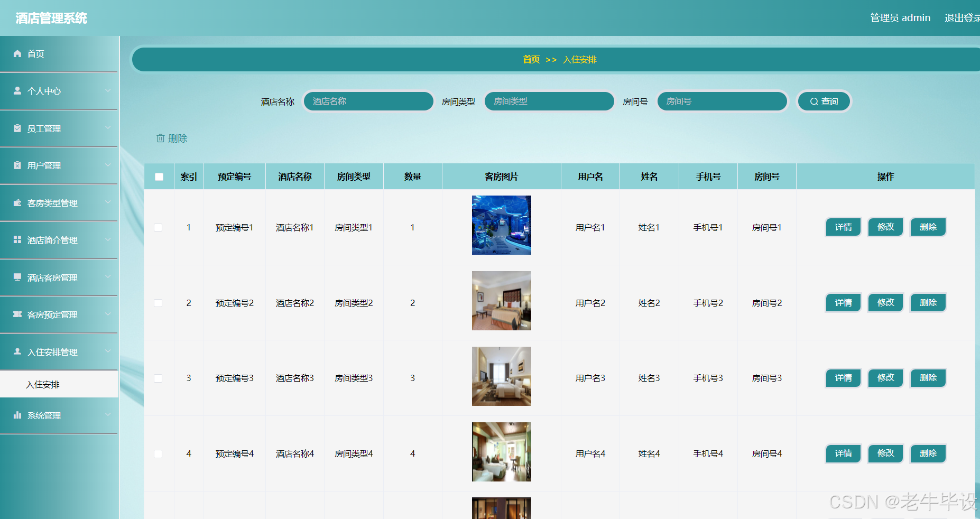Click the 客房图片 column header
The height and width of the screenshot is (519, 980).
pos(501,177)
